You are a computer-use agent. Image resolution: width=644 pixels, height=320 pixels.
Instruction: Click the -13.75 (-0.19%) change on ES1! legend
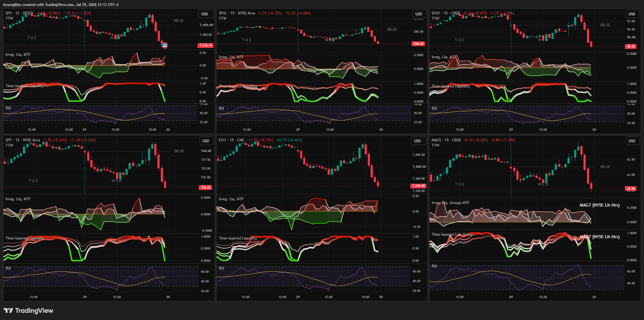[x=260, y=140]
